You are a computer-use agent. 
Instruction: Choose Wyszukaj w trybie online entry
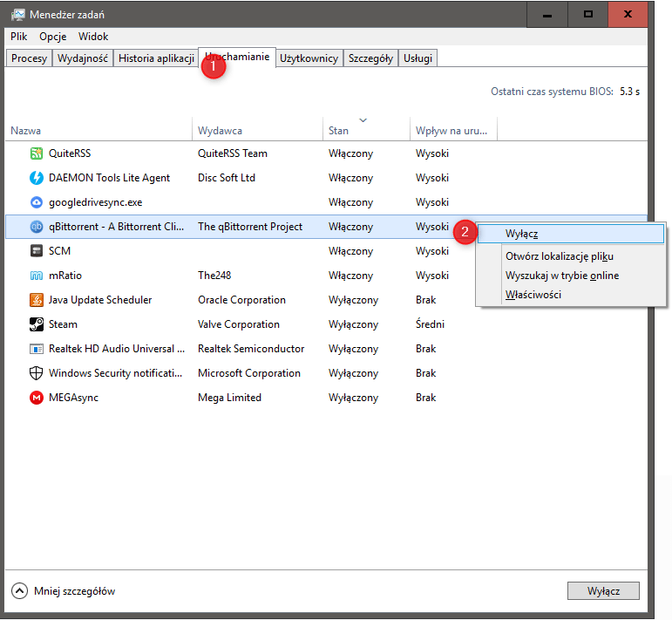click(570, 276)
